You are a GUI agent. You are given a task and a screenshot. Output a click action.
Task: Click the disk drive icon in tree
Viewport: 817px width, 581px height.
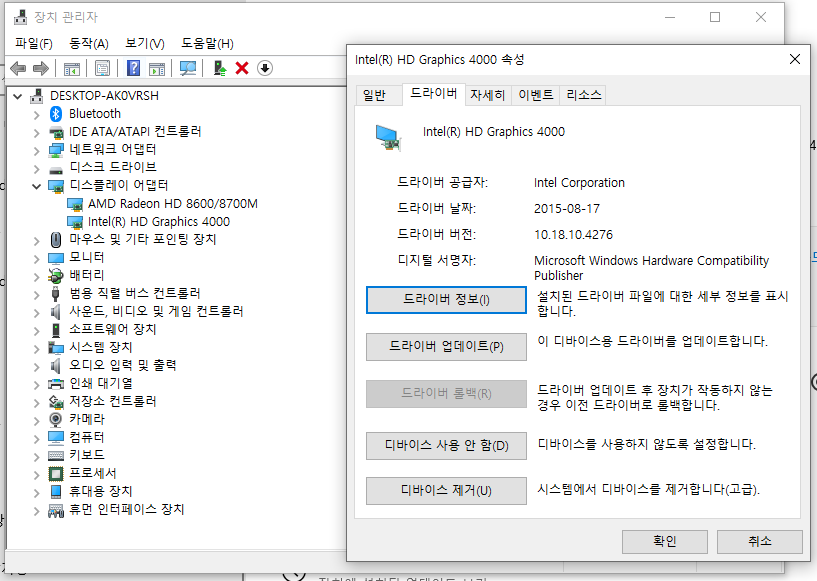coord(56,168)
